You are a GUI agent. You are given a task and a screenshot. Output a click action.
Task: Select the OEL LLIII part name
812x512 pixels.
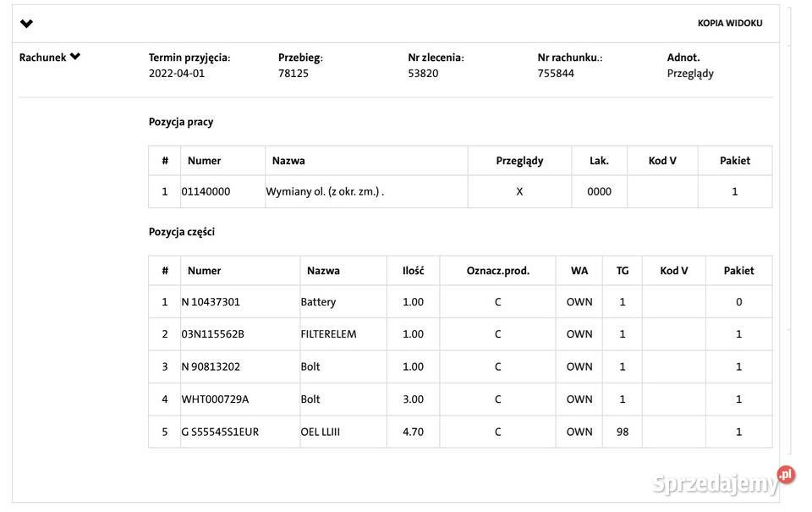(x=320, y=432)
